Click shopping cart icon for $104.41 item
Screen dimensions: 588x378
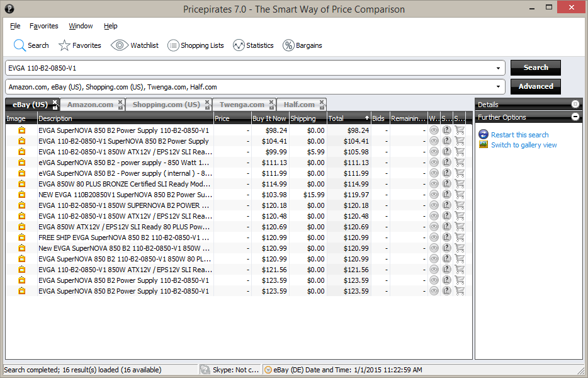pos(460,141)
